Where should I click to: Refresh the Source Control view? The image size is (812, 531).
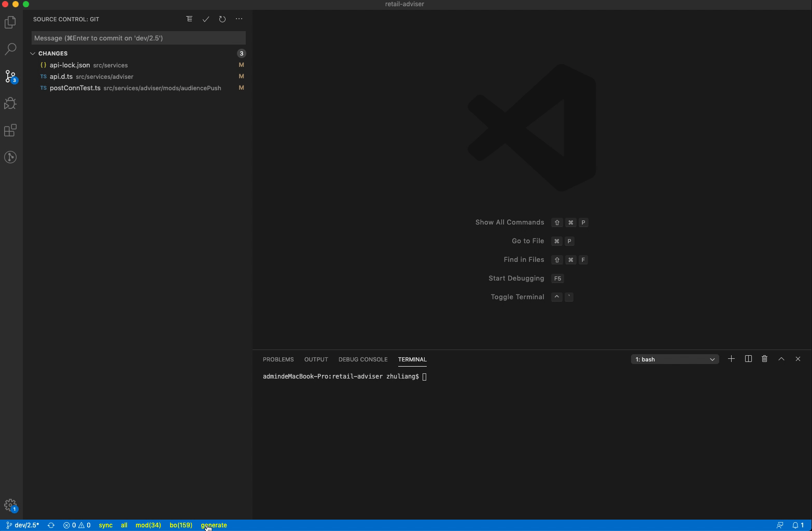coord(222,19)
